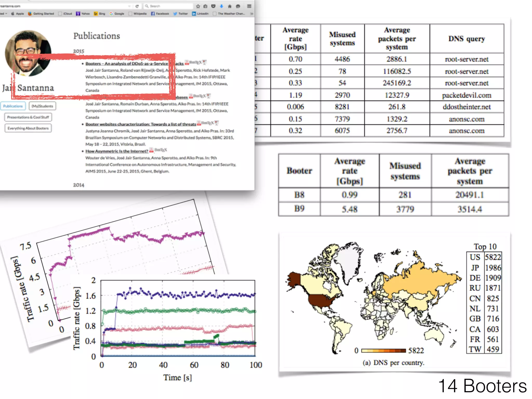
Task: Click PDF icon beside How Asymmetric paper
Action: 151,150
